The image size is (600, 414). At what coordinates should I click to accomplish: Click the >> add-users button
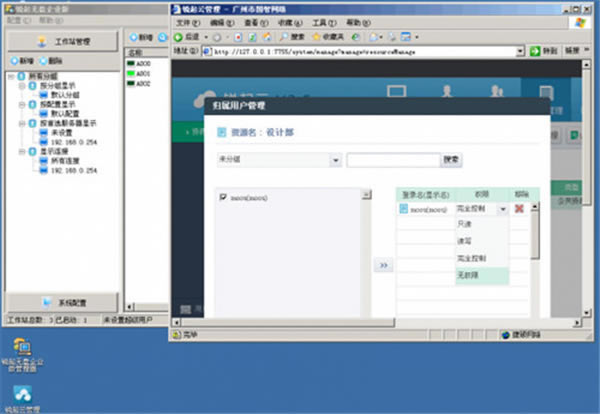coord(383,265)
